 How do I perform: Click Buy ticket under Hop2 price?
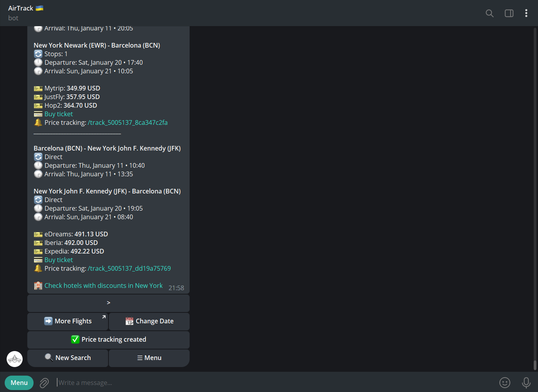(59, 114)
